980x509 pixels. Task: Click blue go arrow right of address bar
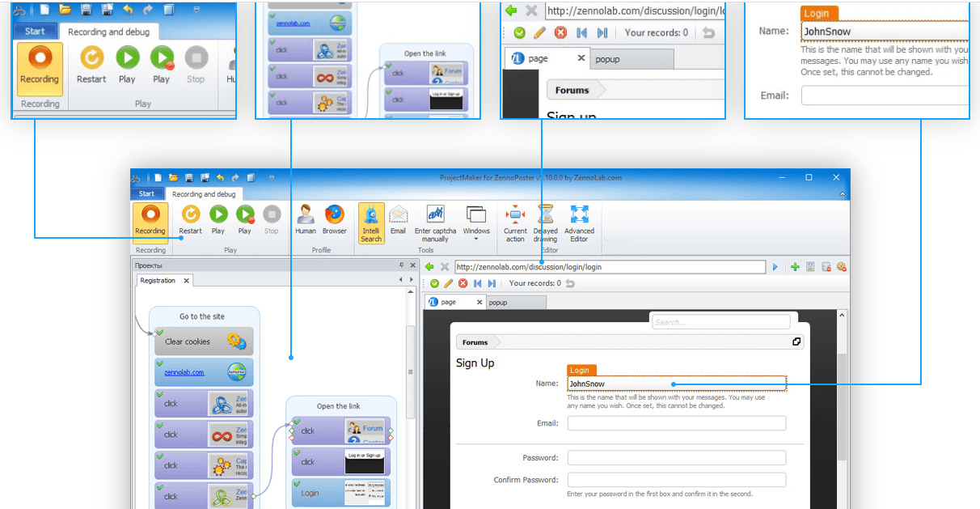(x=775, y=266)
